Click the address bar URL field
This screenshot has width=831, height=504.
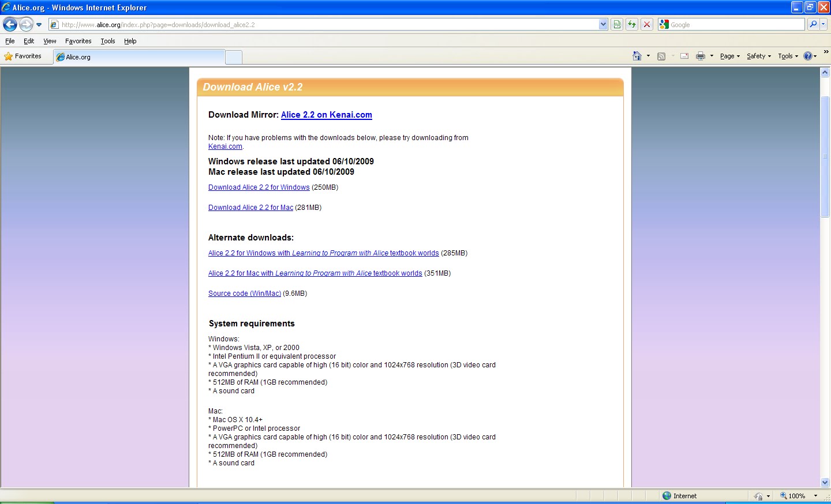pos(329,25)
